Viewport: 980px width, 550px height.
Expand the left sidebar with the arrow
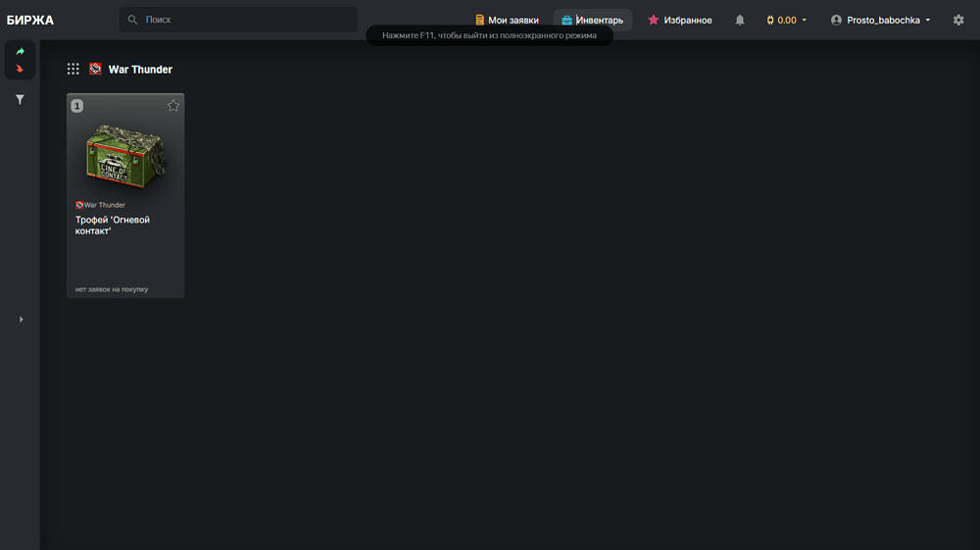[21, 320]
